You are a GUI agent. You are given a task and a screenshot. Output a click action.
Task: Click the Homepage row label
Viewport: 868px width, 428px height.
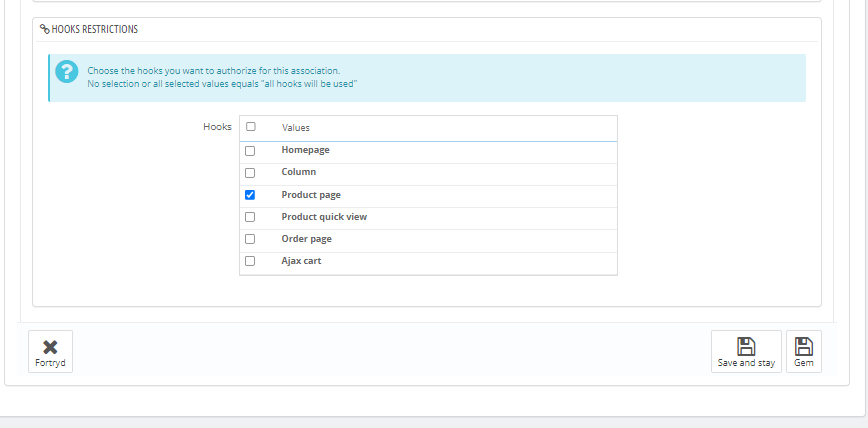click(305, 150)
